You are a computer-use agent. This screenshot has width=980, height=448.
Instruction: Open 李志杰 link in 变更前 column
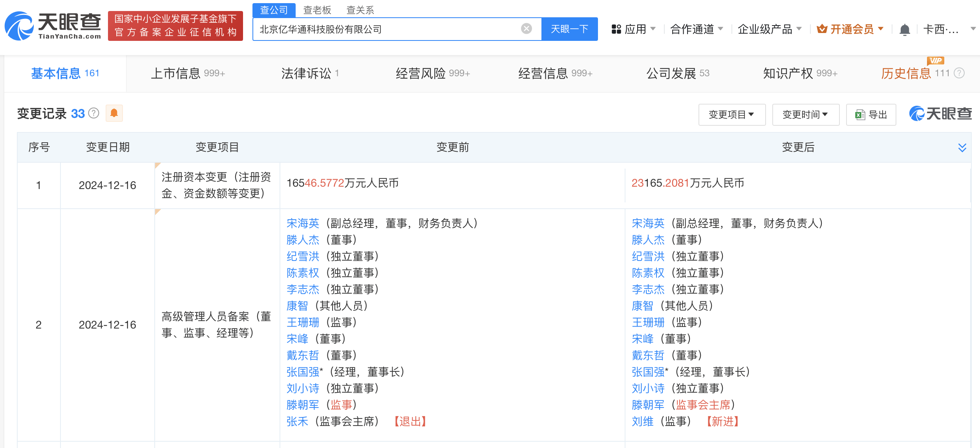point(303,289)
